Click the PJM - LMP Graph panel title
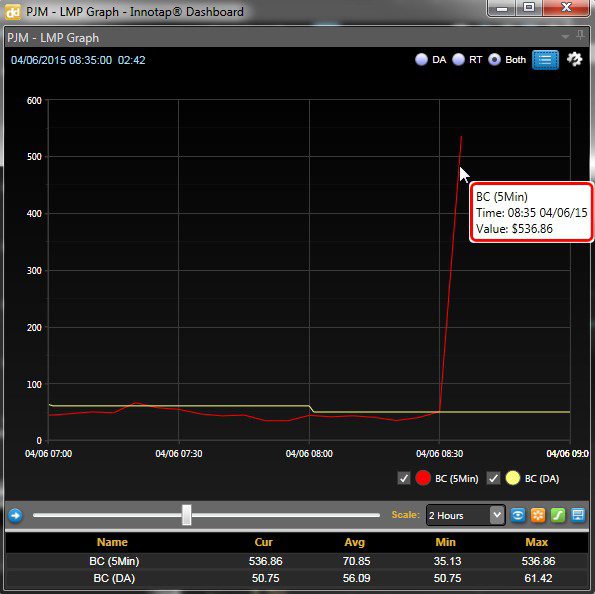This screenshot has width=595, height=594. 53,38
